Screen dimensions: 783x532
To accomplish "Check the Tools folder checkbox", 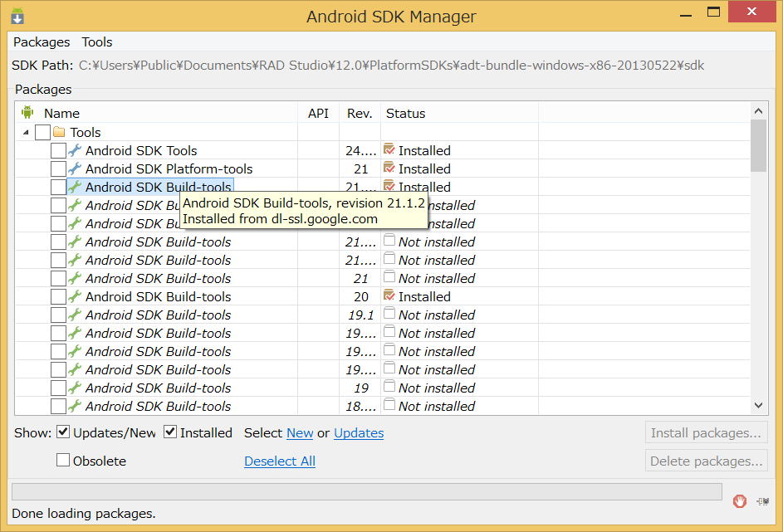I will tap(43, 132).
